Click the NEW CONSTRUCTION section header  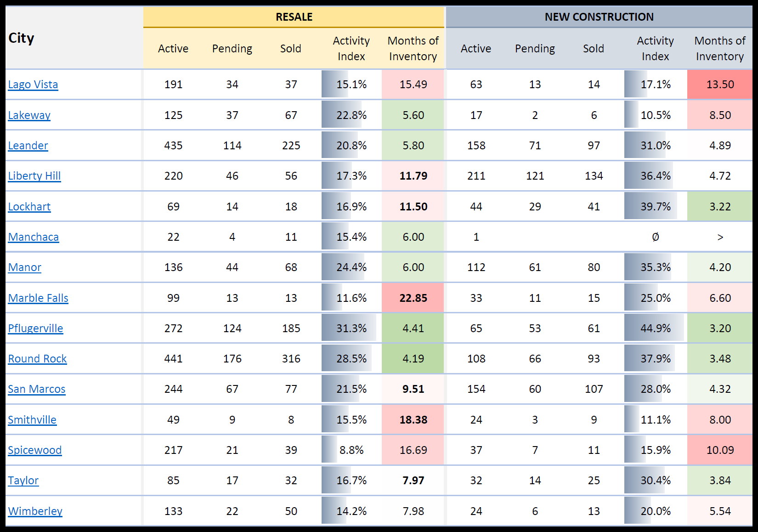[599, 17]
